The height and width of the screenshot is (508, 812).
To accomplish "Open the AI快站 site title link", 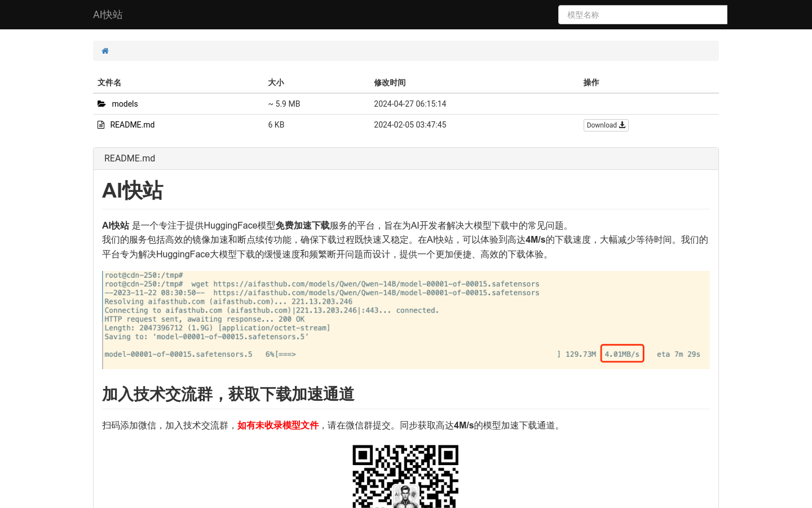I will (108, 15).
